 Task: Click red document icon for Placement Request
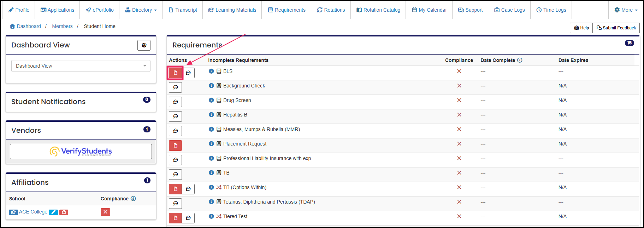point(176,146)
